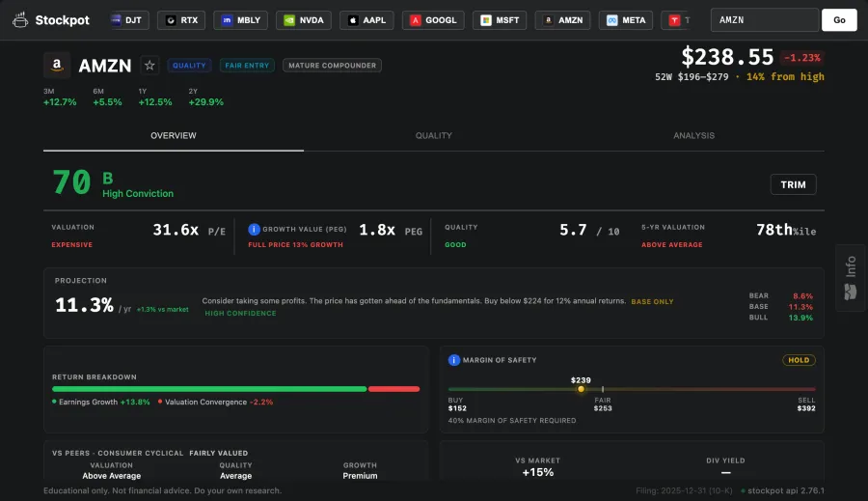Screen dimensions: 868x501
Task: Click the info icon beside Growth Value (PEG)
Action: point(254,229)
